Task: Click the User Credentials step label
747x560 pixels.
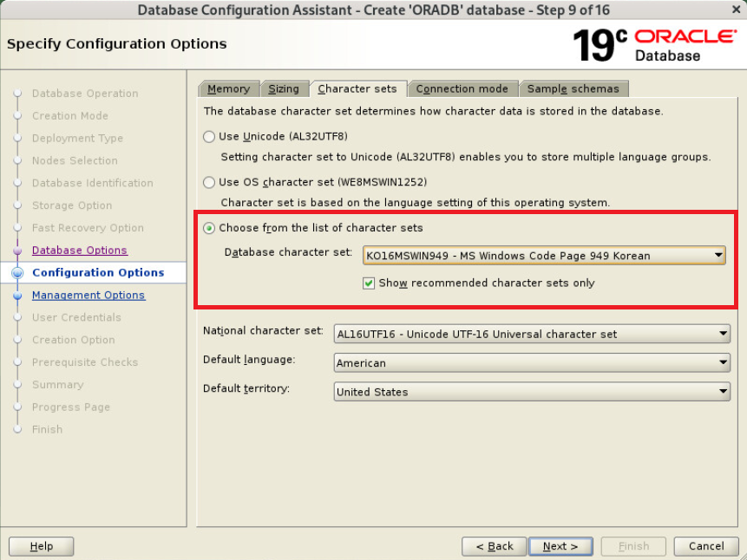Action: 76,317
